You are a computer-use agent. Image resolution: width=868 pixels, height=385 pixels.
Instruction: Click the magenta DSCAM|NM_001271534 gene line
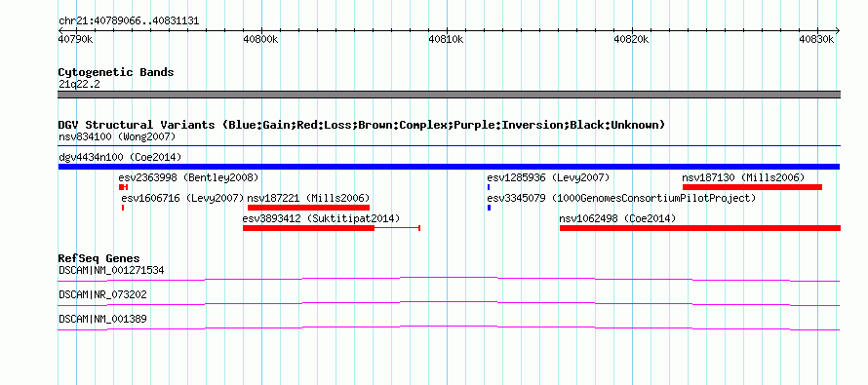point(449,279)
